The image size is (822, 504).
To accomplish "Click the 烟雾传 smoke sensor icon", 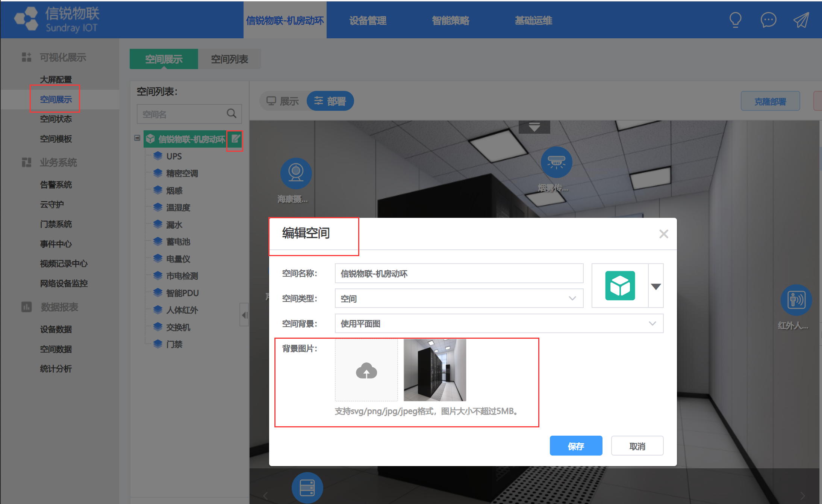I will 556,162.
